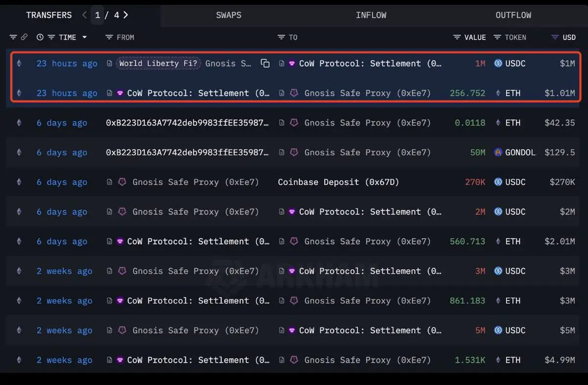Viewport: 588px width, 385px height.
Task: Open the CoW Protocol recipient on the 5M USDC row
Action: pyautogui.click(x=370, y=331)
